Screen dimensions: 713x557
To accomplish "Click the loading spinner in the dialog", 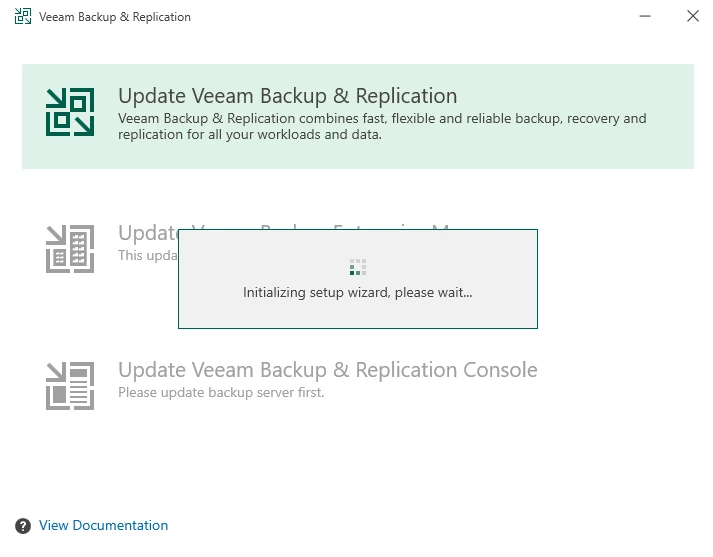I will 358,267.
